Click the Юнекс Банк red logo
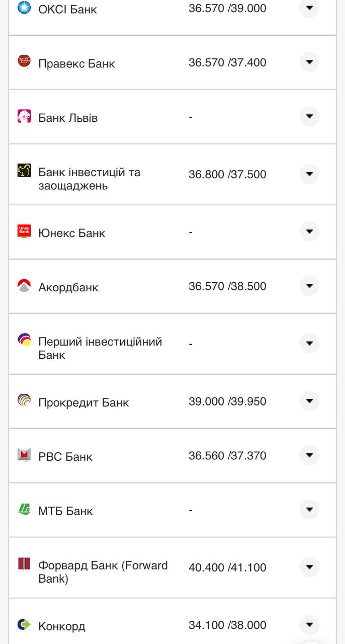 [24, 231]
